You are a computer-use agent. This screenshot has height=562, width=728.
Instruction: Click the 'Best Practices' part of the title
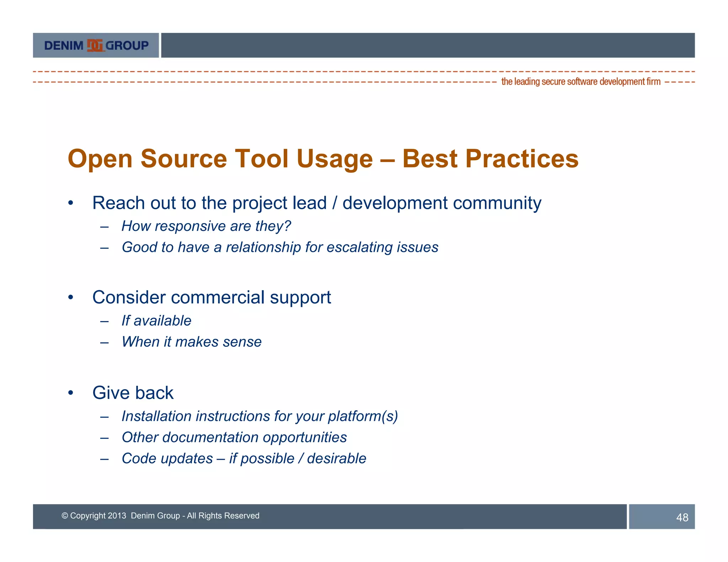click(x=490, y=159)
